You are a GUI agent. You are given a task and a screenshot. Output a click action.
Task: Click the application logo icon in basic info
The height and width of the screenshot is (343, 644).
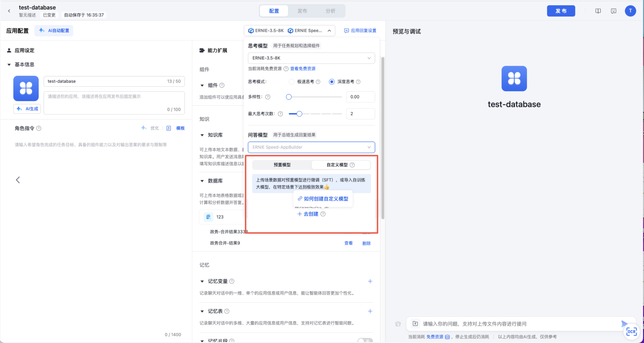(x=26, y=88)
